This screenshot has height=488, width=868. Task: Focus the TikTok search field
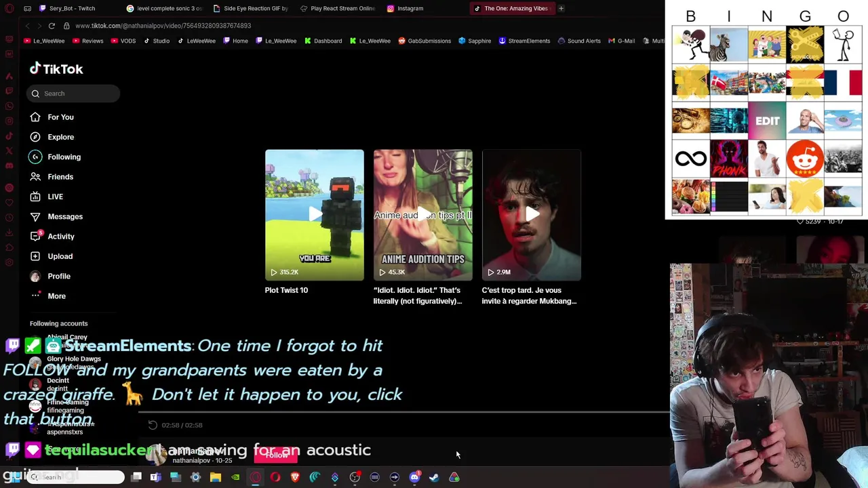pos(74,94)
